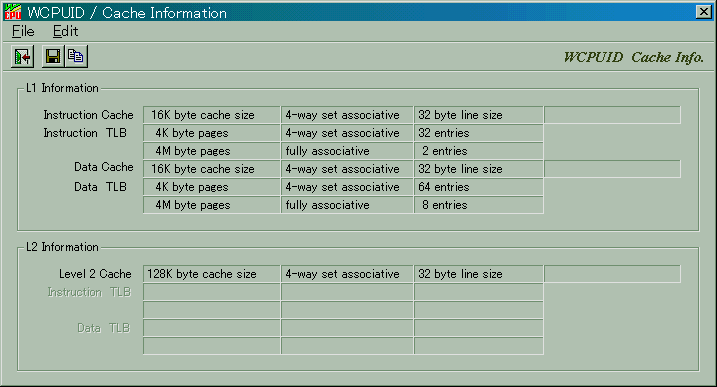Select the L1 data cache size field

[212, 169]
